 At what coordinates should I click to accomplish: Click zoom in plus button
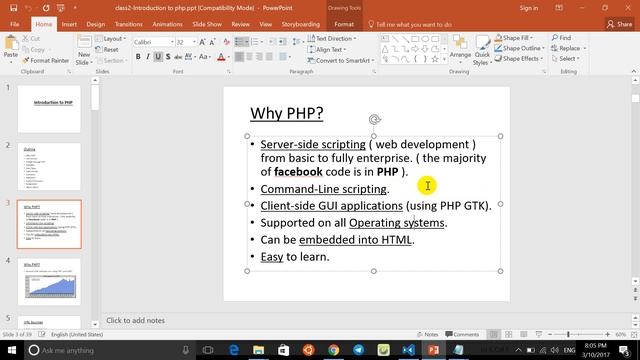(x=608, y=334)
